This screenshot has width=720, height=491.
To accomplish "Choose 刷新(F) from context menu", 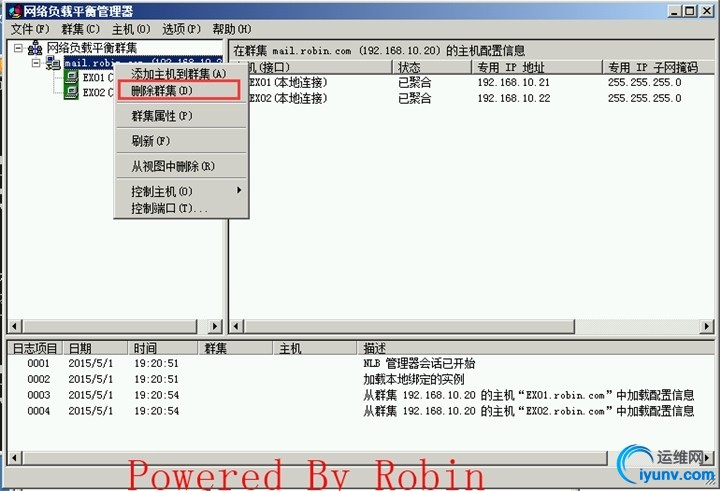I will click(x=181, y=141).
